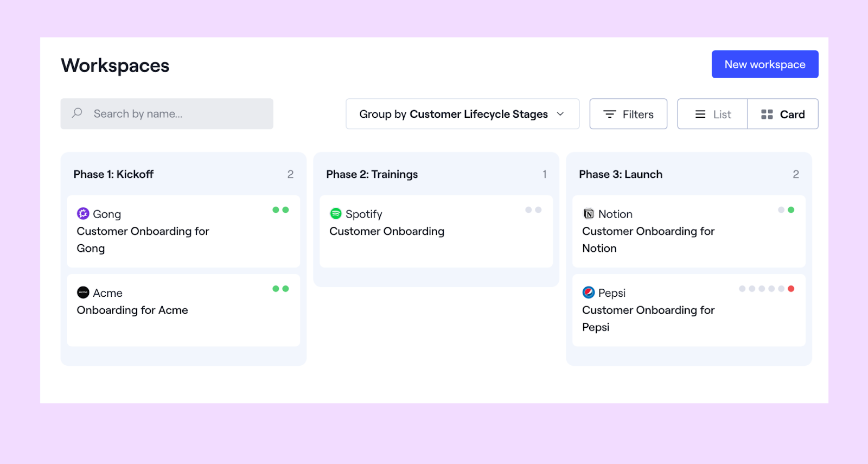Screen dimensions: 868x464
Task: Click the Card view grid icon
Action: pyautogui.click(x=767, y=114)
